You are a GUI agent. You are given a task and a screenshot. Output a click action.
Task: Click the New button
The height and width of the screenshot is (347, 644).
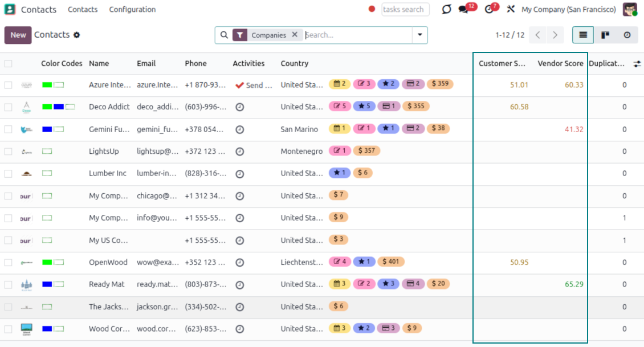coord(18,35)
